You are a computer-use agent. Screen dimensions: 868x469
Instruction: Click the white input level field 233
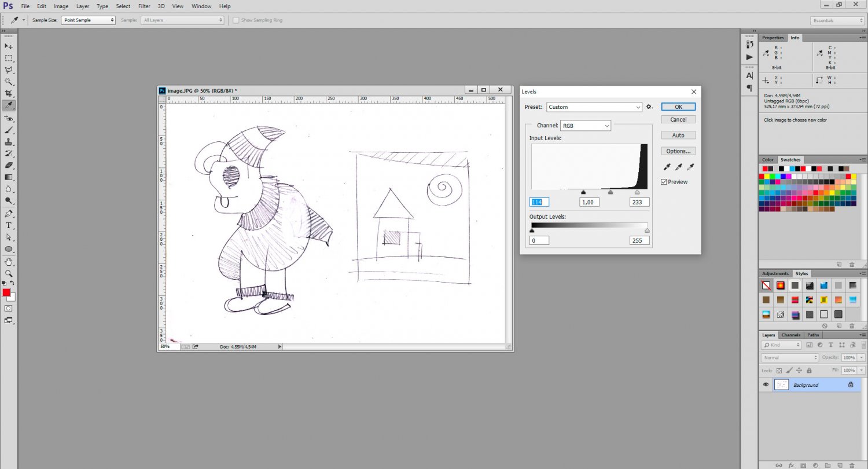(639, 202)
